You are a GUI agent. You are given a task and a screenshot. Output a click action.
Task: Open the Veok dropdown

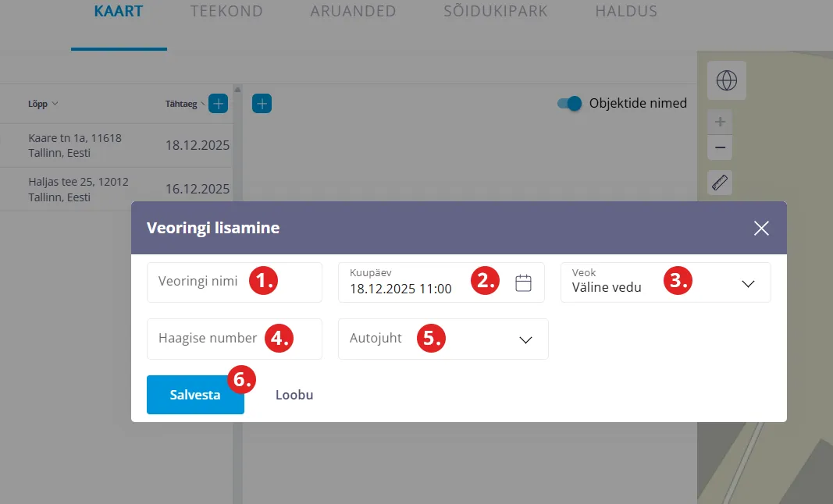coord(665,282)
